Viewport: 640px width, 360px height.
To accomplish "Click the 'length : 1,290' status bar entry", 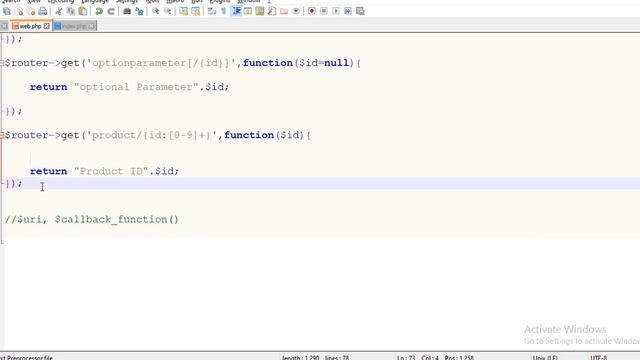I will (x=301, y=358).
